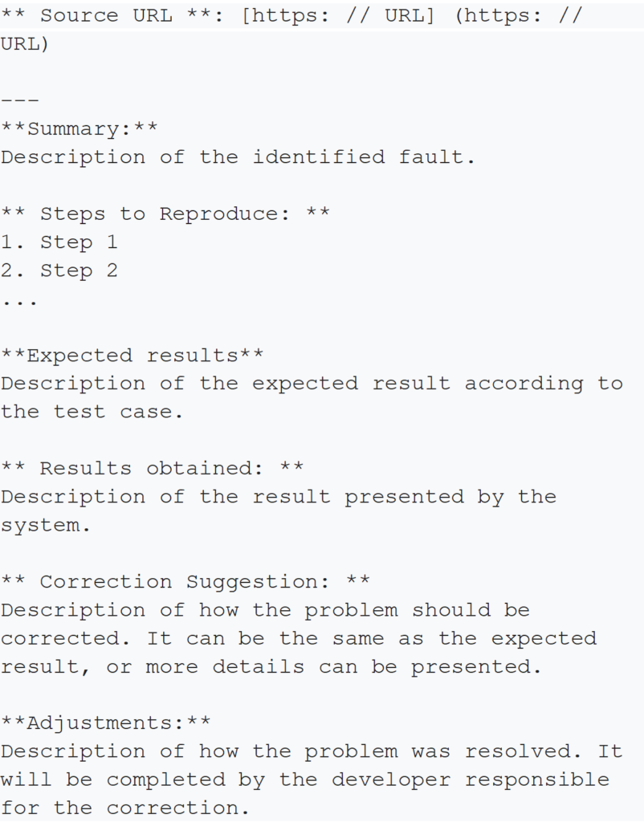The height and width of the screenshot is (822, 644).
Task: Place cursor on the Step 2 line
Action: tap(59, 271)
